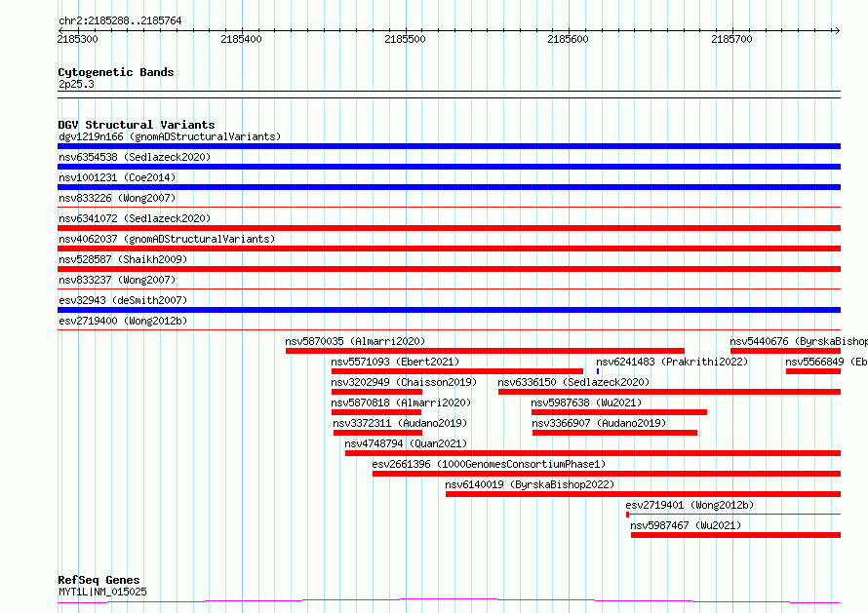Open the nsv1001231 Coe2014 variant label
This screenshot has height=613, width=868.
tap(117, 177)
